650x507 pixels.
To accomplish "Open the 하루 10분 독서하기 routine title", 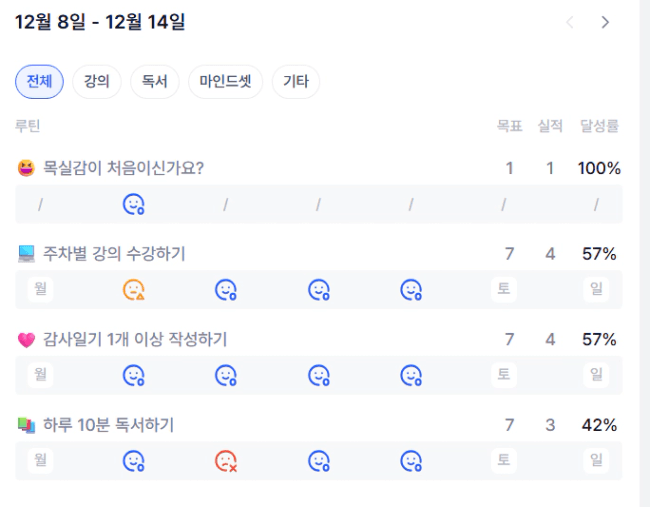I will coord(108,425).
